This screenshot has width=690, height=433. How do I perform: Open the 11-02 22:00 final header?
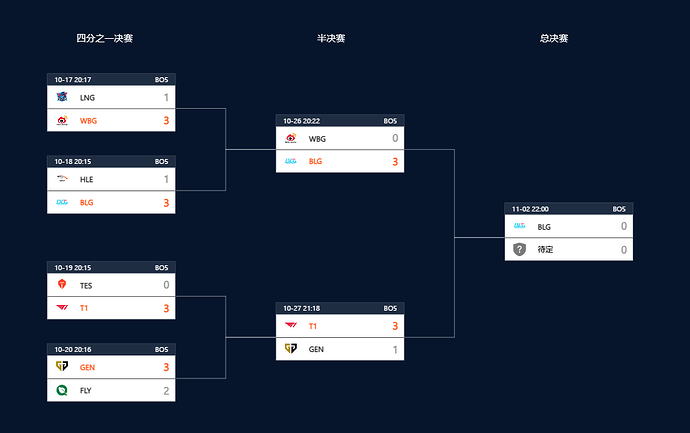coord(569,209)
